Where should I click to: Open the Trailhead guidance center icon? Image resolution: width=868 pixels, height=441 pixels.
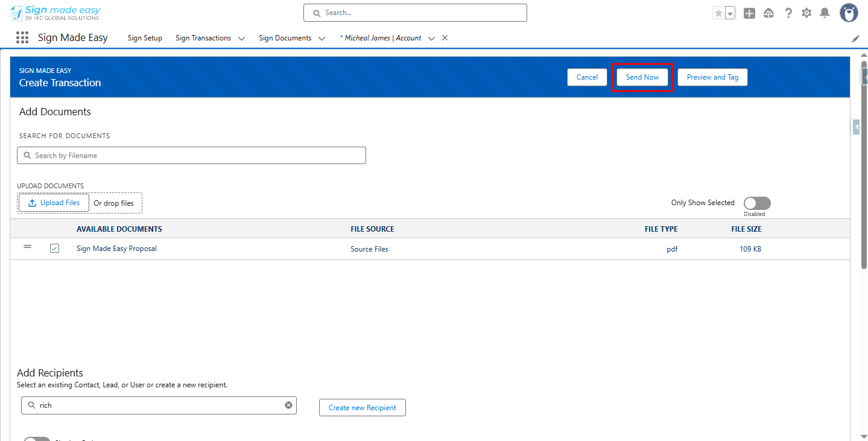(768, 13)
